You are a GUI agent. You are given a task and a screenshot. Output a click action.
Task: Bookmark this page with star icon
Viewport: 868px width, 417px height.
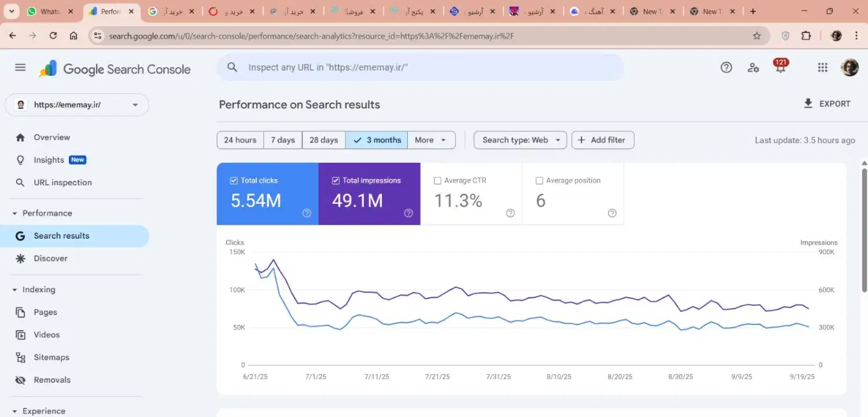point(756,36)
